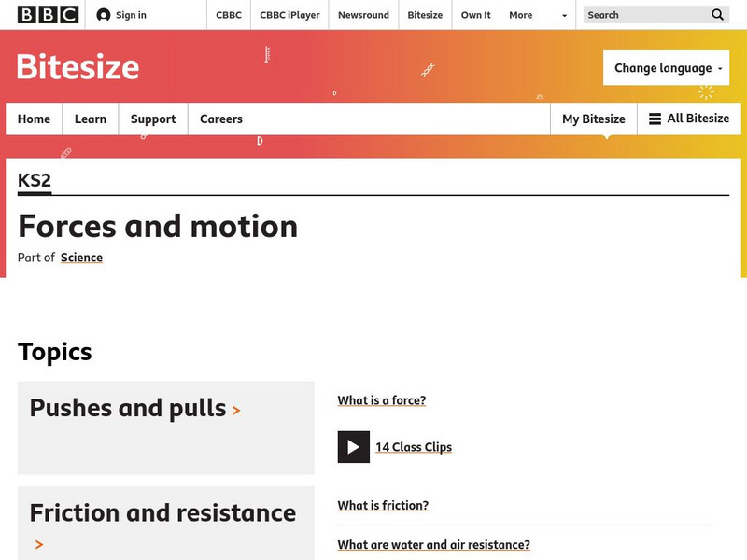Go to the Learn tab
This screenshot has width=747, height=560.
91,119
